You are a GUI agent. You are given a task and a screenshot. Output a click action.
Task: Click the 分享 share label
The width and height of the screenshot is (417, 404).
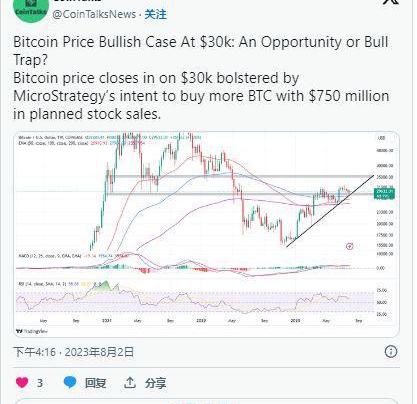[155, 383]
